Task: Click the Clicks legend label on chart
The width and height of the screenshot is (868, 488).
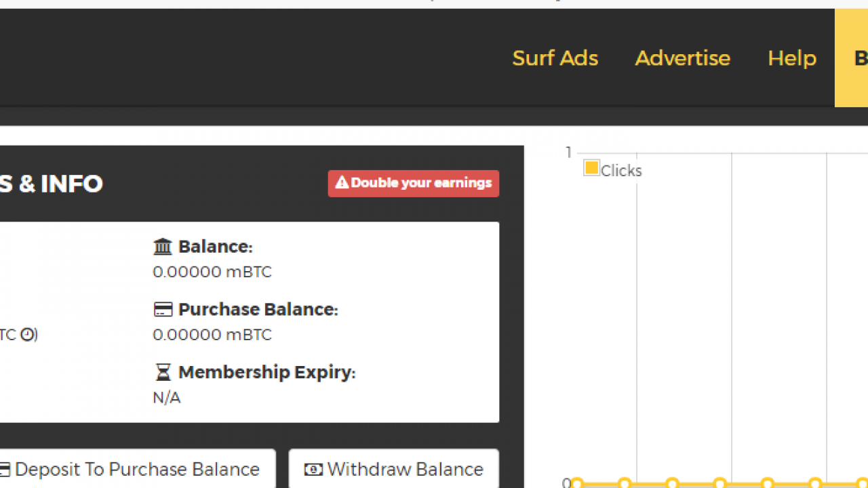Action: (x=621, y=171)
